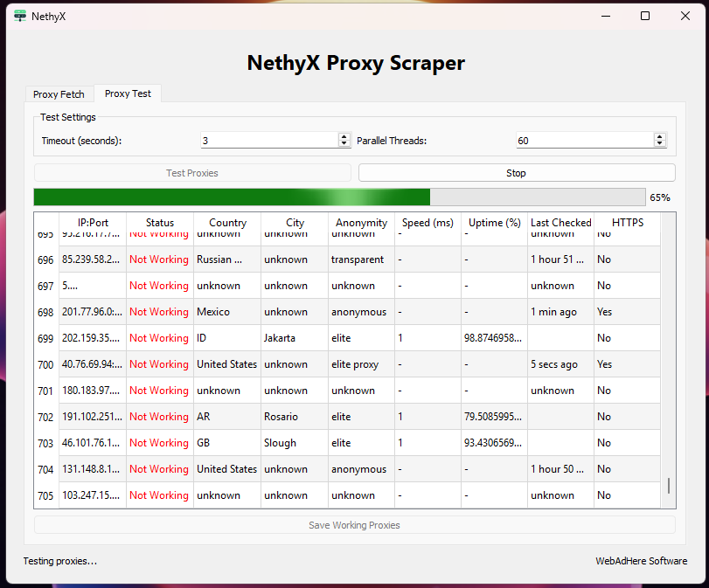This screenshot has height=588, width=709.
Task: Click Not Working status in row 701
Action: [x=159, y=391]
